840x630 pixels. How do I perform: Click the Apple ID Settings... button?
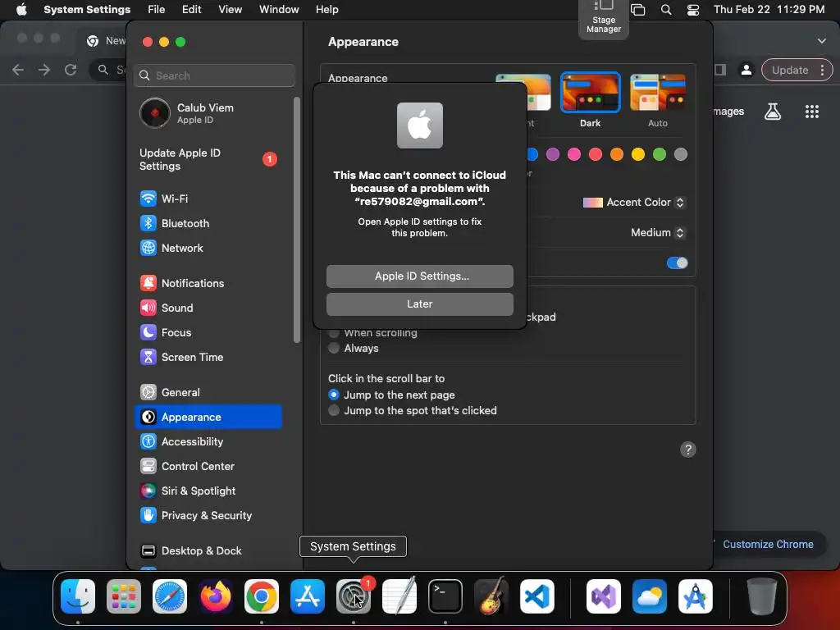tap(420, 276)
